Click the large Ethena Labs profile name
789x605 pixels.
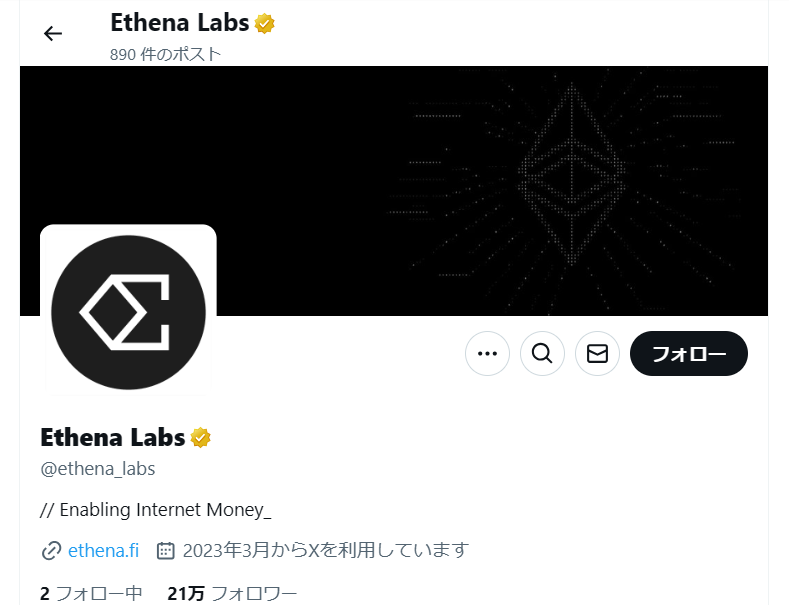coord(113,437)
